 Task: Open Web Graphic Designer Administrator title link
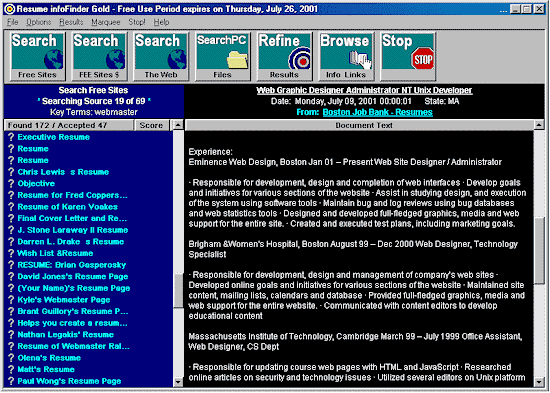pyautogui.click(x=364, y=90)
